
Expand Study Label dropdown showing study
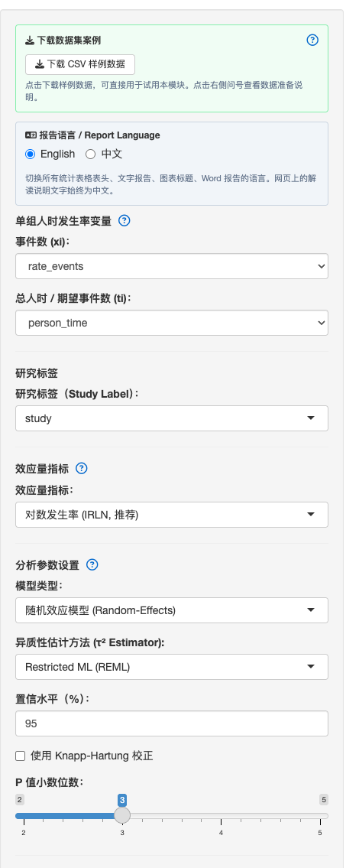(171, 418)
